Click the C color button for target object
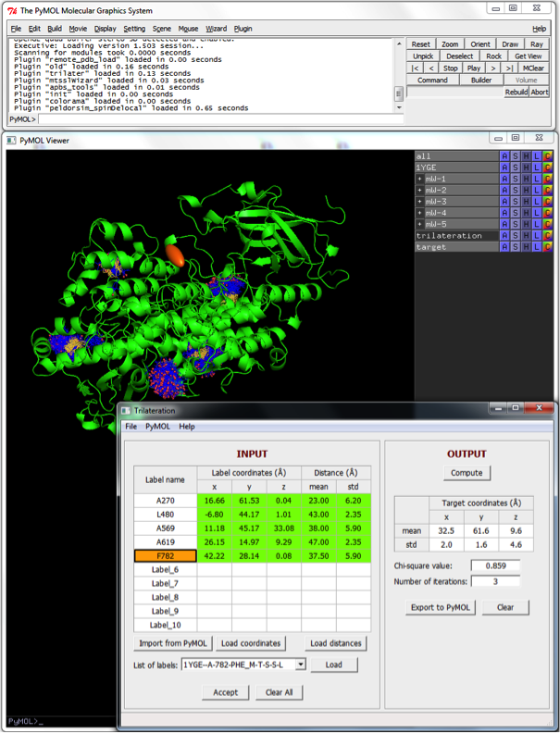The image size is (560, 733). (547, 247)
